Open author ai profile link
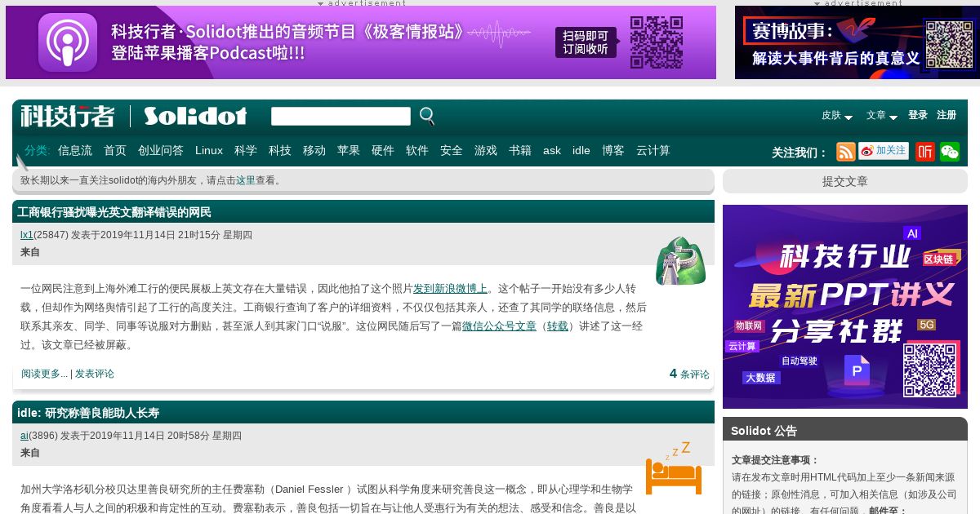Viewport: 980px width, 514px height. tap(24, 436)
